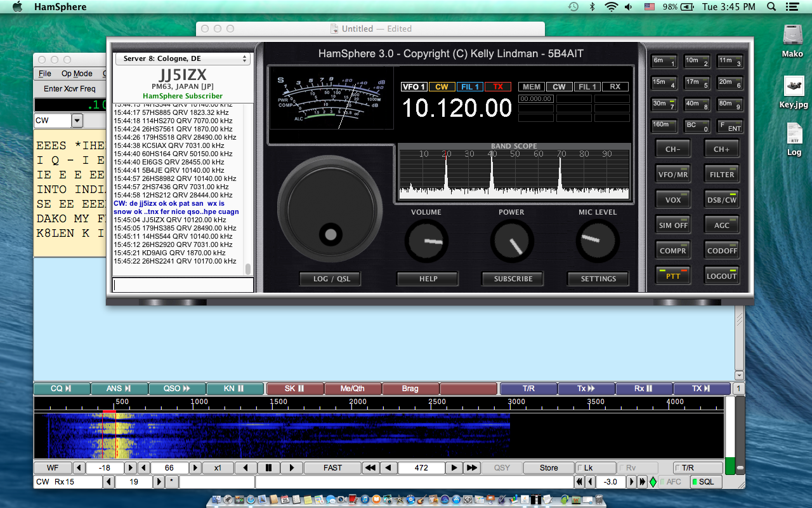The height and width of the screenshot is (508, 812).
Task: Select the 30m band key
Action: (x=664, y=105)
